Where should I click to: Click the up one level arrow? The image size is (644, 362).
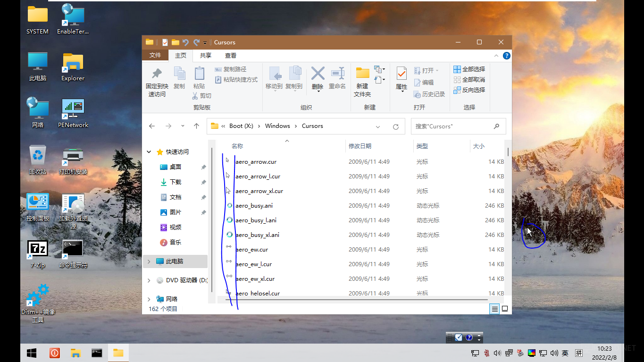click(x=197, y=126)
